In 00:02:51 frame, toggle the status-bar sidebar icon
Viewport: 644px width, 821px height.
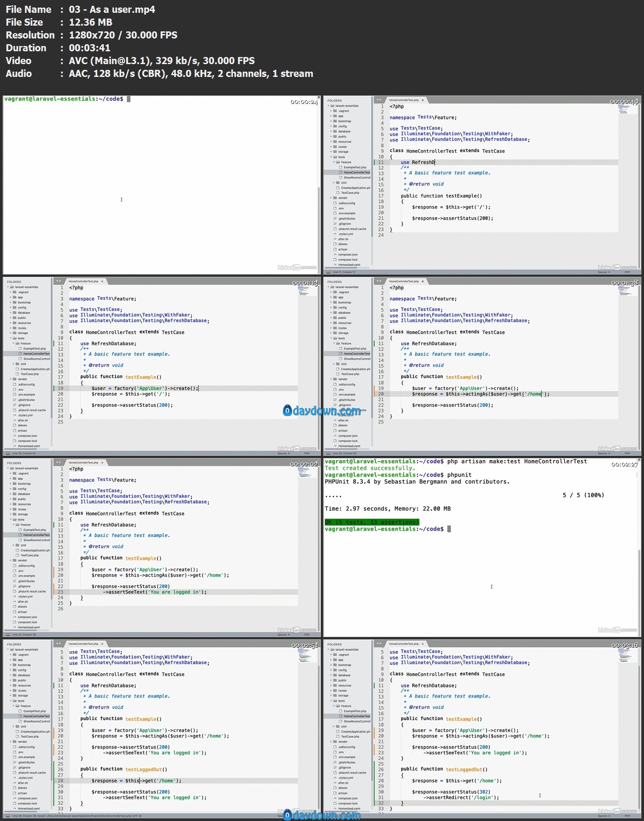point(7,816)
